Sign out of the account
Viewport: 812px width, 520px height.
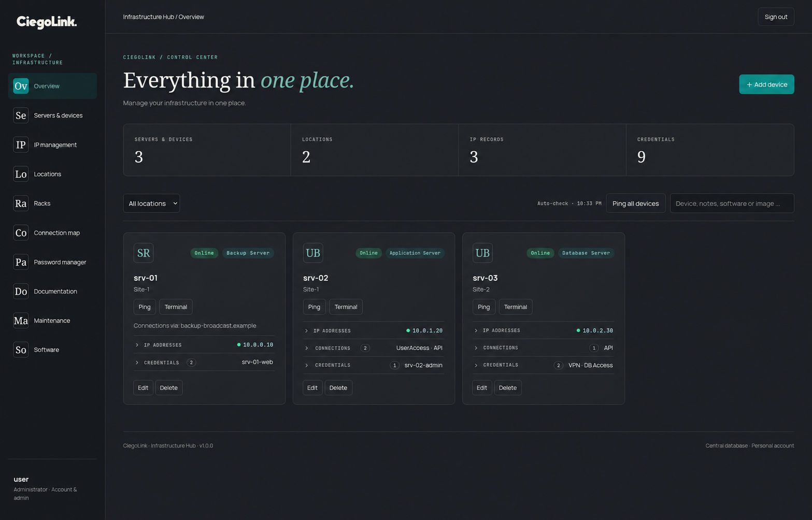(776, 17)
